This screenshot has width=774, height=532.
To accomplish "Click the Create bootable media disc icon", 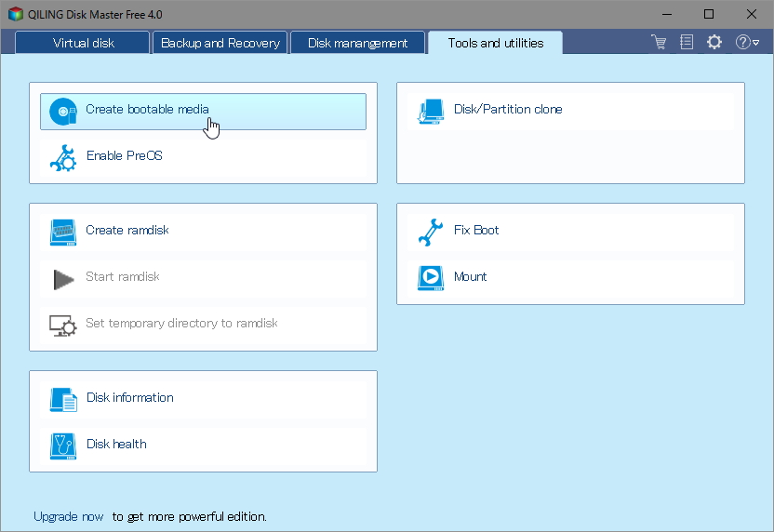I will coord(63,112).
